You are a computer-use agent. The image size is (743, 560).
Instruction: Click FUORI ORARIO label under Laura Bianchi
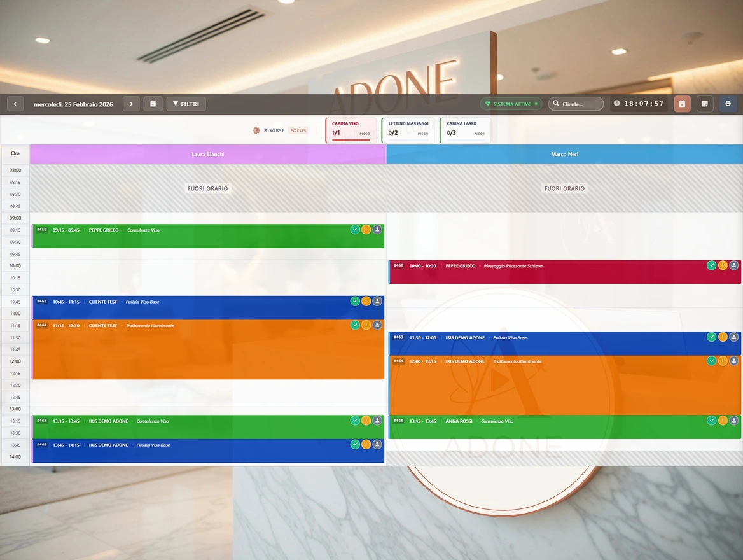207,189
